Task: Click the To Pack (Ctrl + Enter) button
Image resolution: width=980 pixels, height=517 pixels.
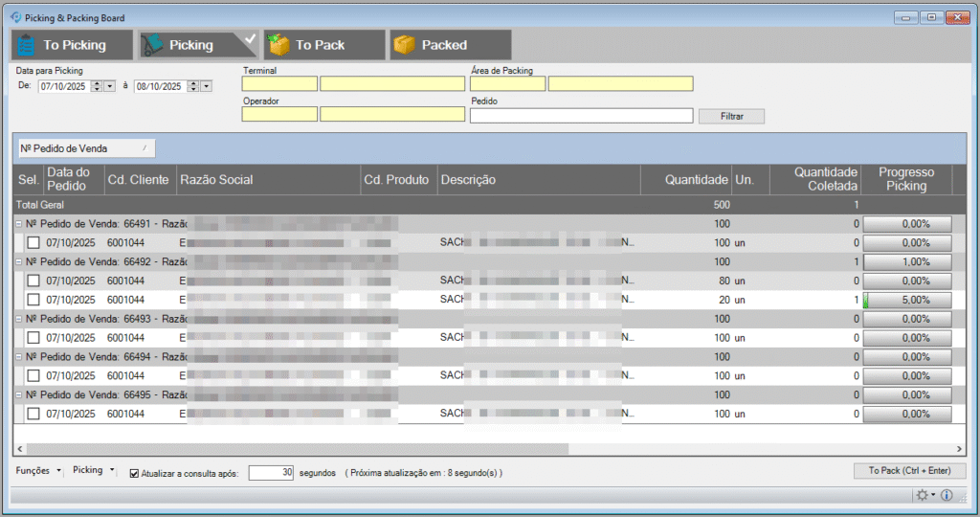Action: pos(909,471)
